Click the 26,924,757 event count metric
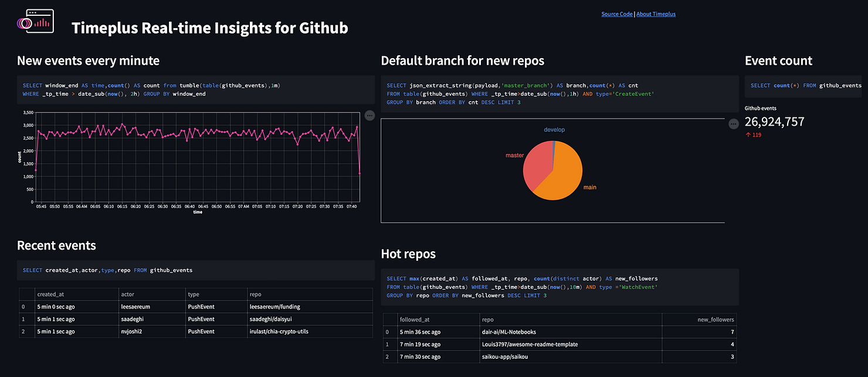This screenshot has width=868, height=377. pos(774,122)
